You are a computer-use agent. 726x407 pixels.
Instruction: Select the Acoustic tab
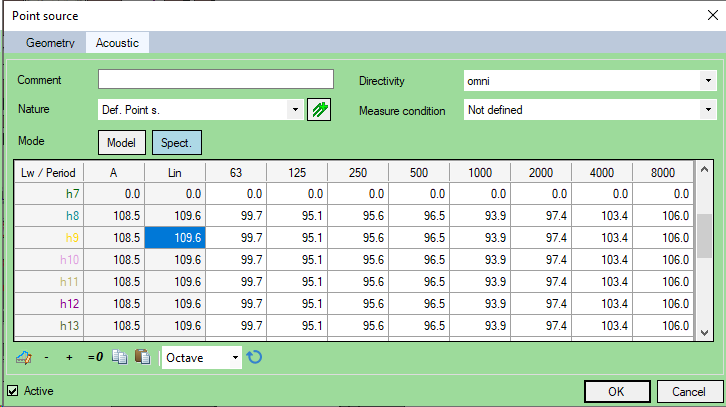click(117, 43)
